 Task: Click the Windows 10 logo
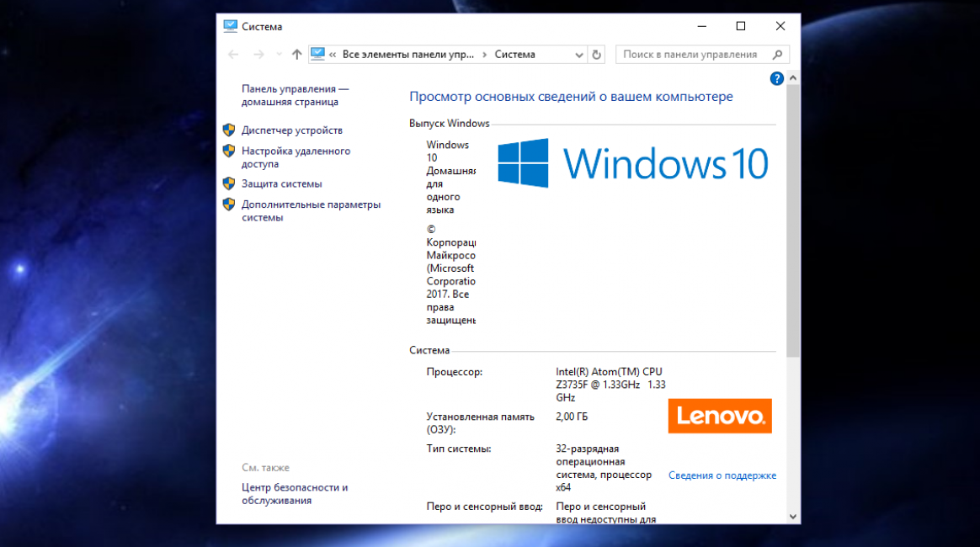coord(632,163)
